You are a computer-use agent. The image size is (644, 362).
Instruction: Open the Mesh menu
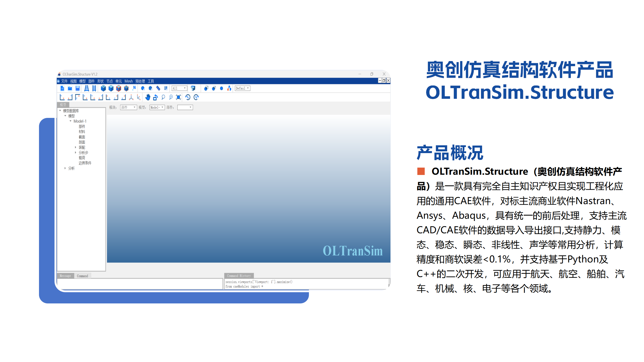(128, 81)
